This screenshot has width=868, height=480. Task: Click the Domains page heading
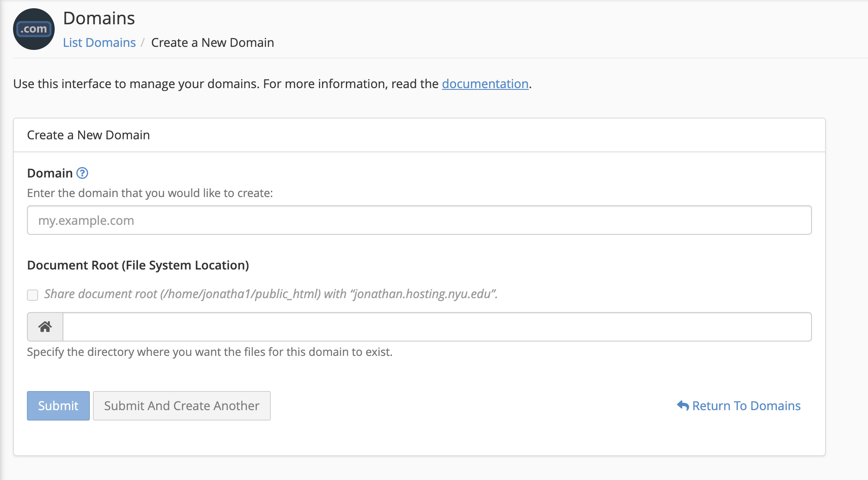(99, 18)
